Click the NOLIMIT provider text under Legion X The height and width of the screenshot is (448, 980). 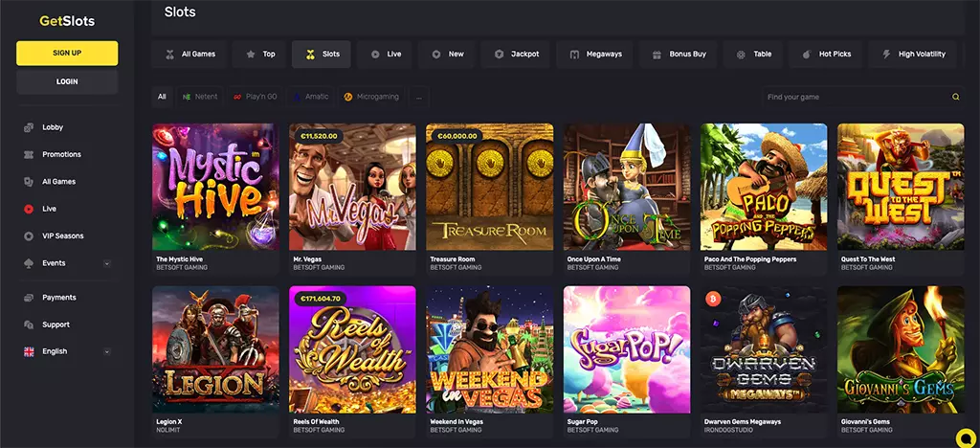168,431
